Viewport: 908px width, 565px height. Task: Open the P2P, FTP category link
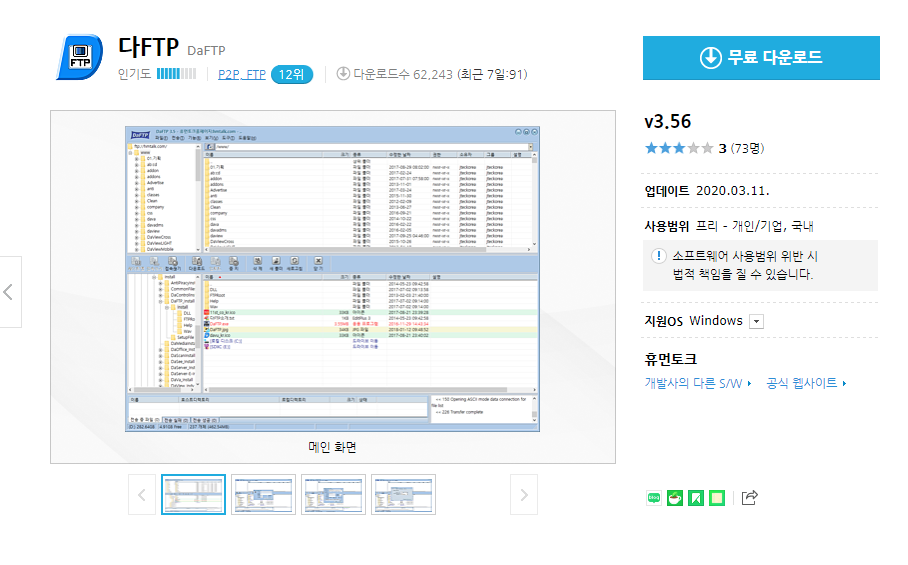[241, 75]
